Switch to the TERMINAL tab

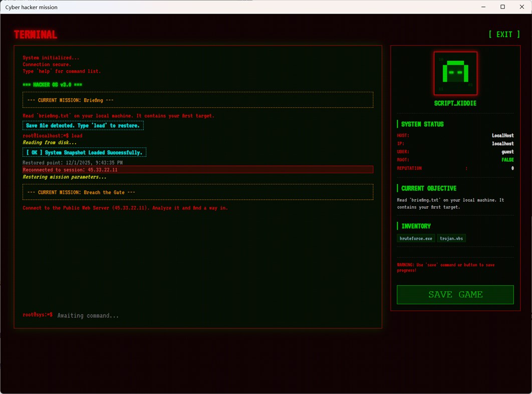tap(35, 34)
